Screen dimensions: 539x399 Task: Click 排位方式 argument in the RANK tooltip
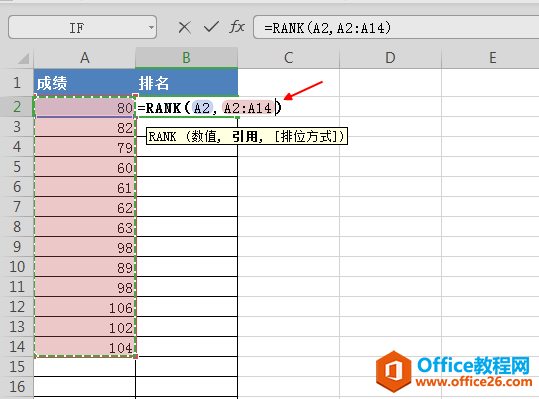click(307, 137)
